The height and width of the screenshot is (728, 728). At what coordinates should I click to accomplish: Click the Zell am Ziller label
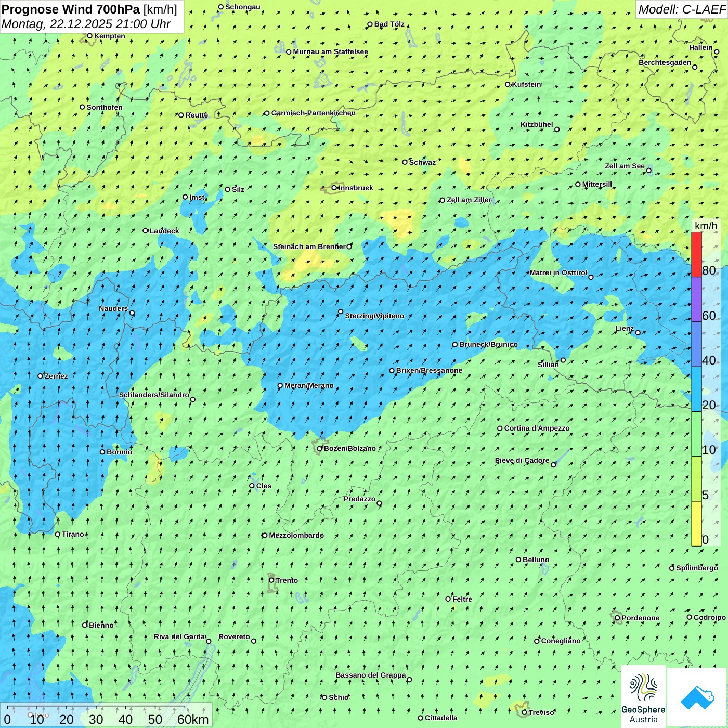pyautogui.click(x=469, y=200)
